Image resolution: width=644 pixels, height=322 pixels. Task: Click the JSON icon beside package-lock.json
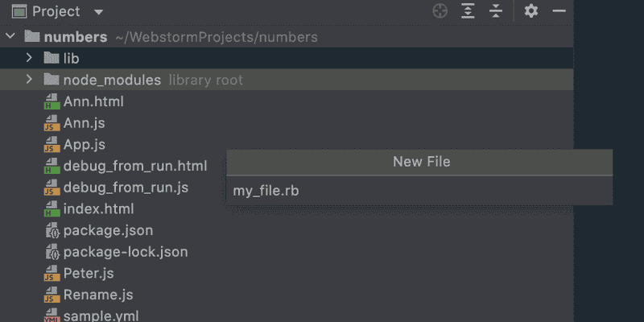[x=52, y=251]
